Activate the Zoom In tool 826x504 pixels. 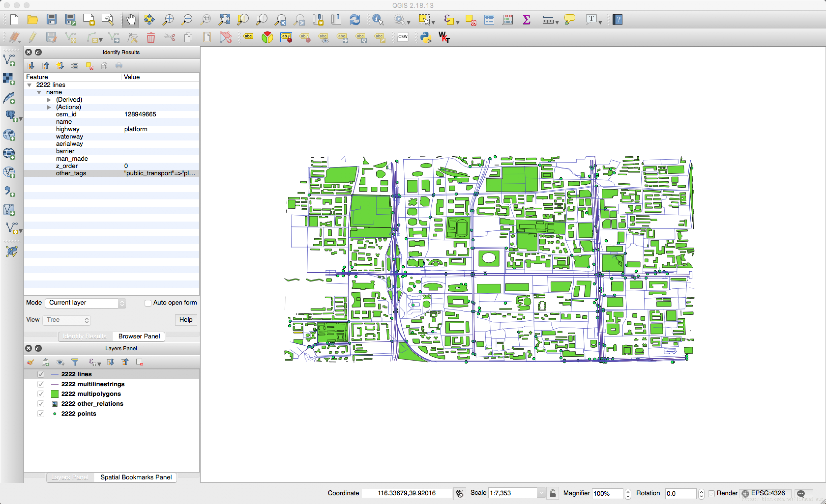coord(168,19)
